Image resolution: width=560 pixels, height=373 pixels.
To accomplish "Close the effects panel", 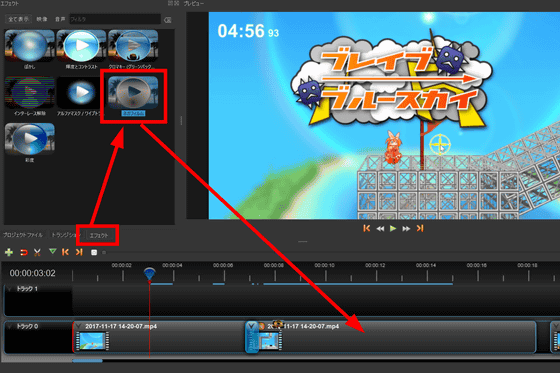I will click(176, 3).
